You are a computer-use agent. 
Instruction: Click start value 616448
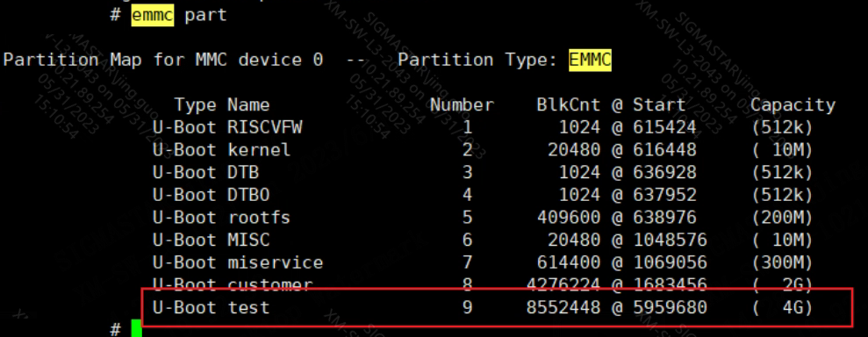pos(665,150)
